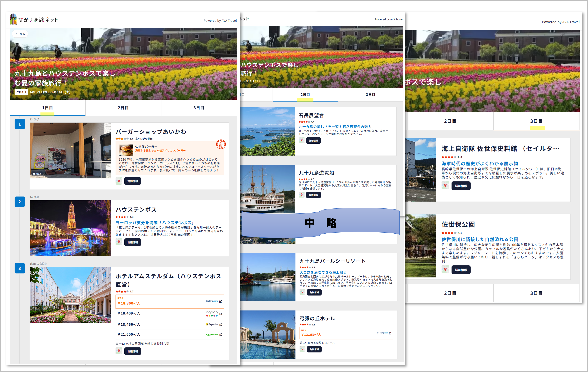The height and width of the screenshot is (372, 588).
Task: Select the ¥21,600~/人 Rakuten price
Action: coord(129,335)
